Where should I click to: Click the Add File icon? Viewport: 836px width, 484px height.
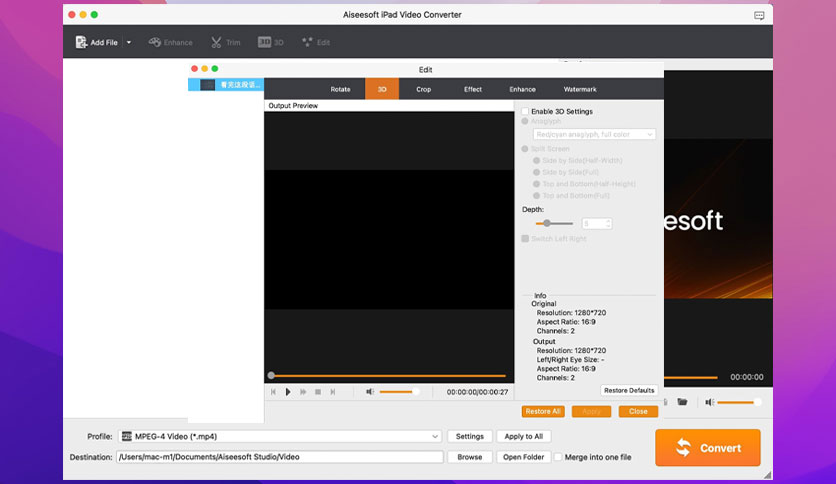[x=81, y=42]
